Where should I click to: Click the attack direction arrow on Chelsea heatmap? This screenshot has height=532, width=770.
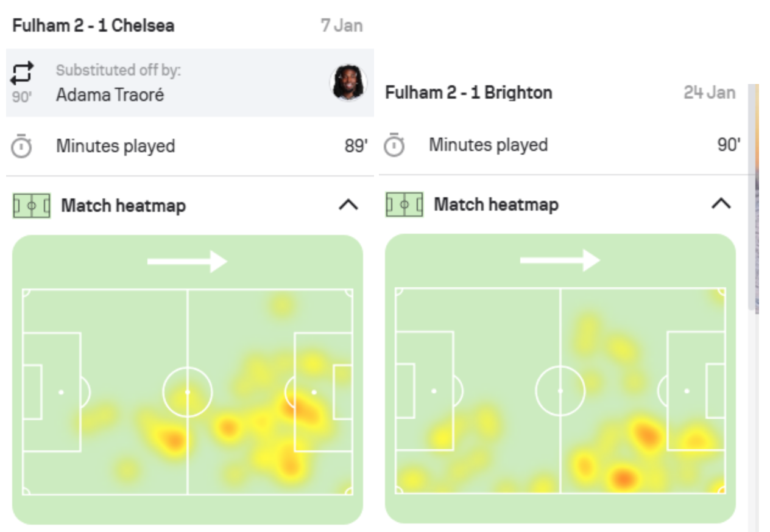click(187, 262)
